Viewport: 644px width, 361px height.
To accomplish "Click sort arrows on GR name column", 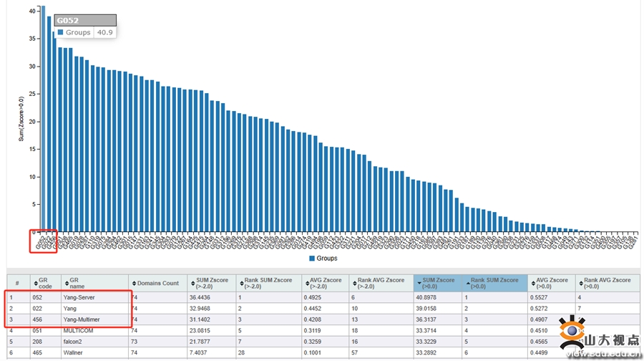I will point(67,284).
